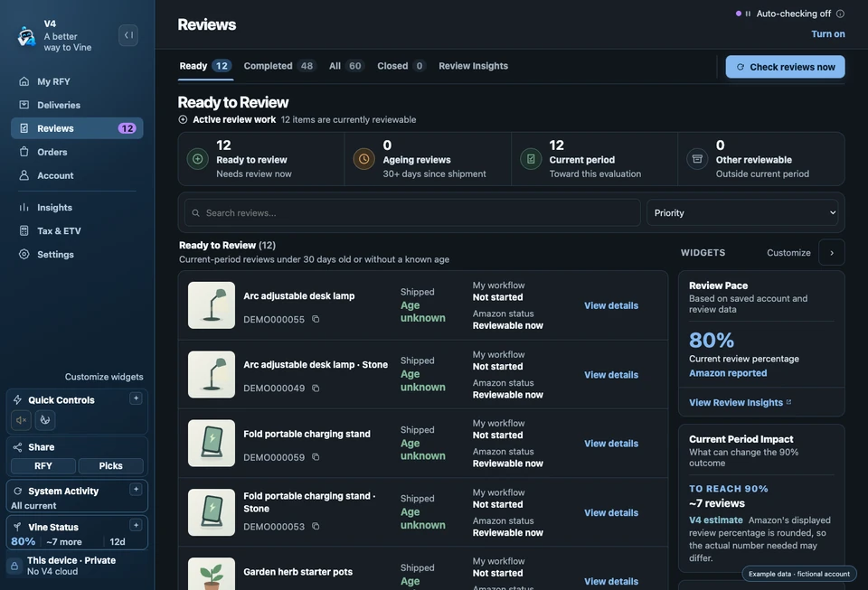Click Customize widgets in sidebar

coord(104,377)
